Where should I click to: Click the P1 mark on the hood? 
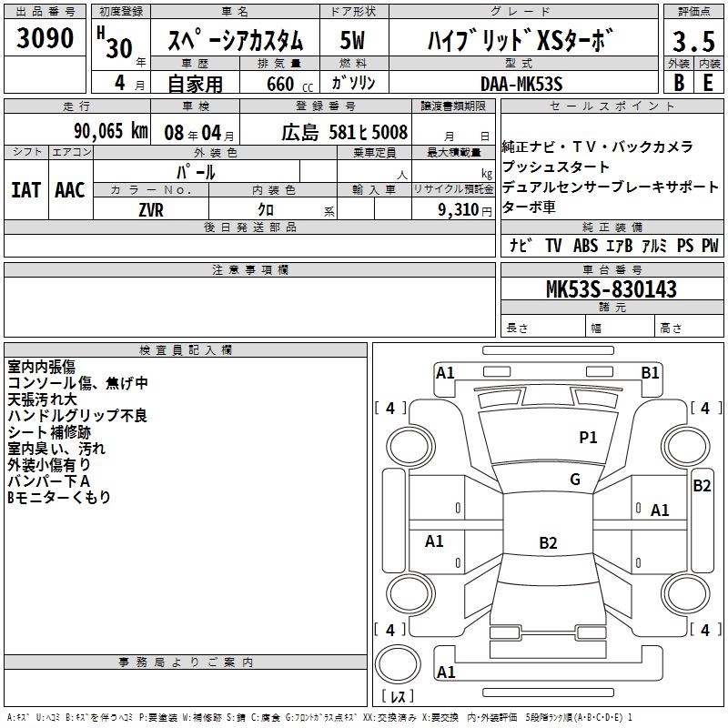point(588,437)
